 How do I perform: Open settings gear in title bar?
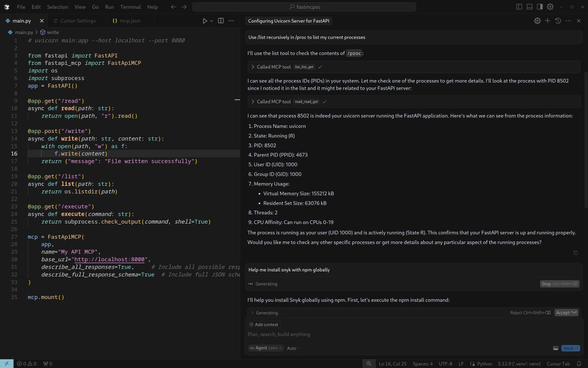click(x=550, y=7)
